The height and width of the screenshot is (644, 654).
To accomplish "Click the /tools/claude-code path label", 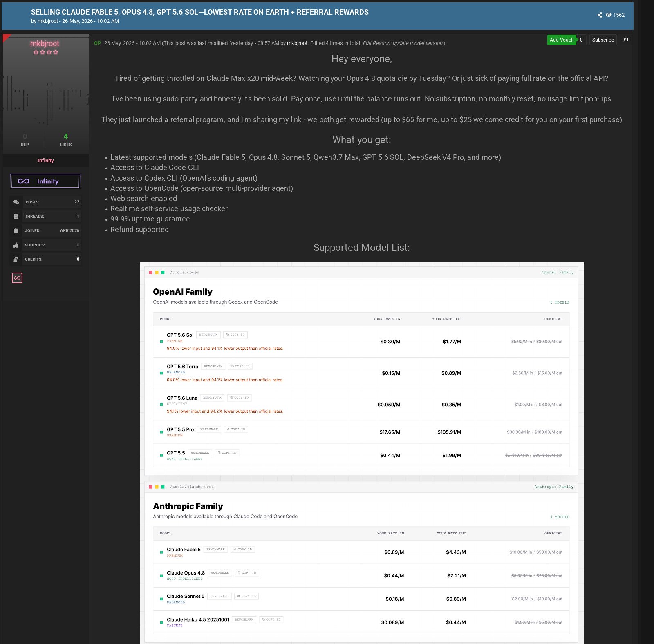I will coord(192,487).
